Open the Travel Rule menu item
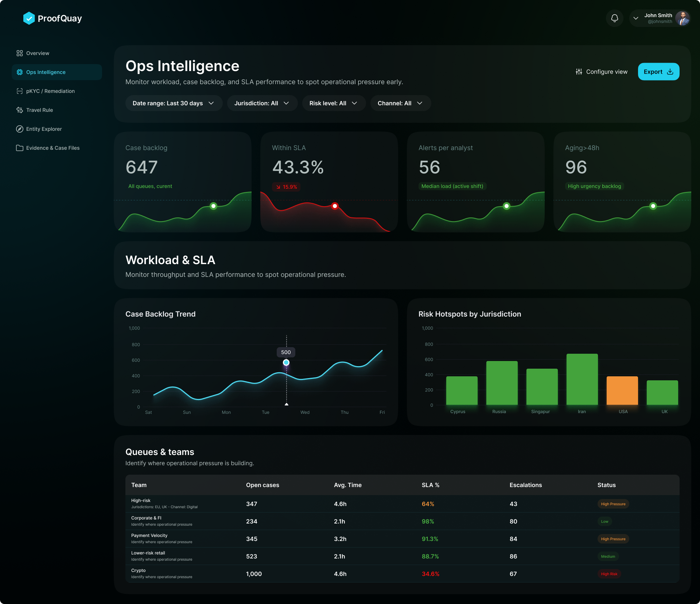This screenshot has width=700, height=604. pos(40,110)
